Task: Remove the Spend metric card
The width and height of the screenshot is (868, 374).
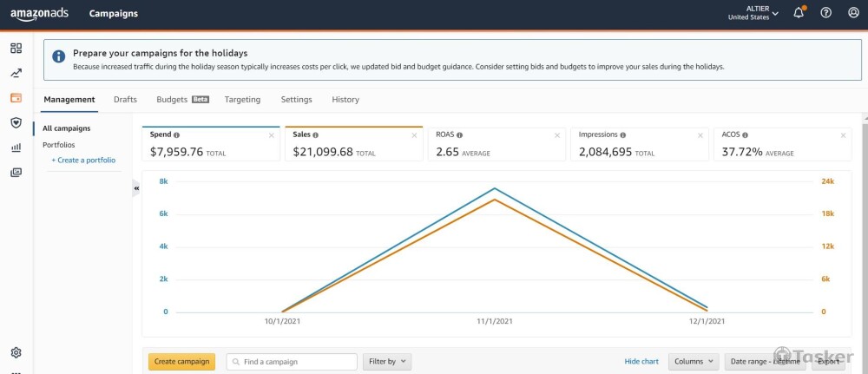Action: point(271,135)
